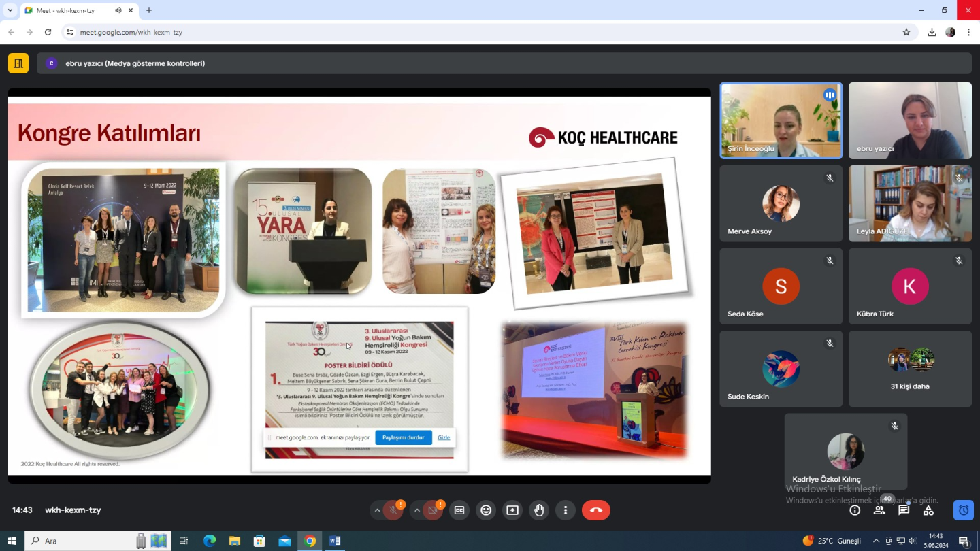Open File Explorer from taskbar
Image resolution: width=980 pixels, height=551 pixels.
234,541
